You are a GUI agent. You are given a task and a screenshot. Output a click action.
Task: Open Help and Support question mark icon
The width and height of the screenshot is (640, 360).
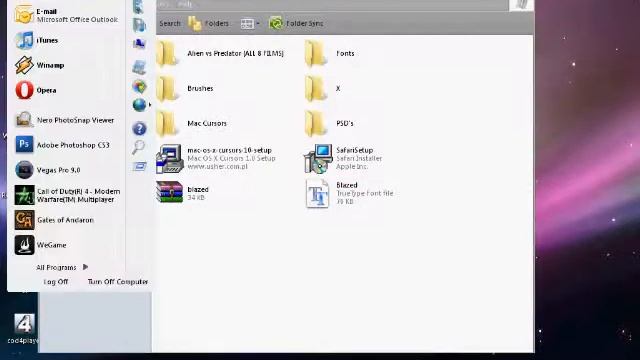click(x=139, y=129)
